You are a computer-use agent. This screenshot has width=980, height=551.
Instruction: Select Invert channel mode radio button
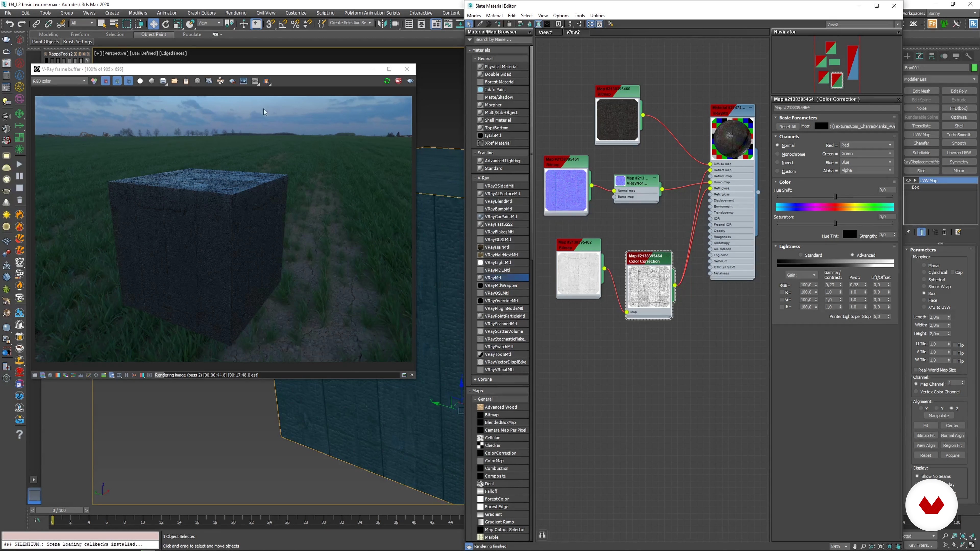(x=777, y=162)
